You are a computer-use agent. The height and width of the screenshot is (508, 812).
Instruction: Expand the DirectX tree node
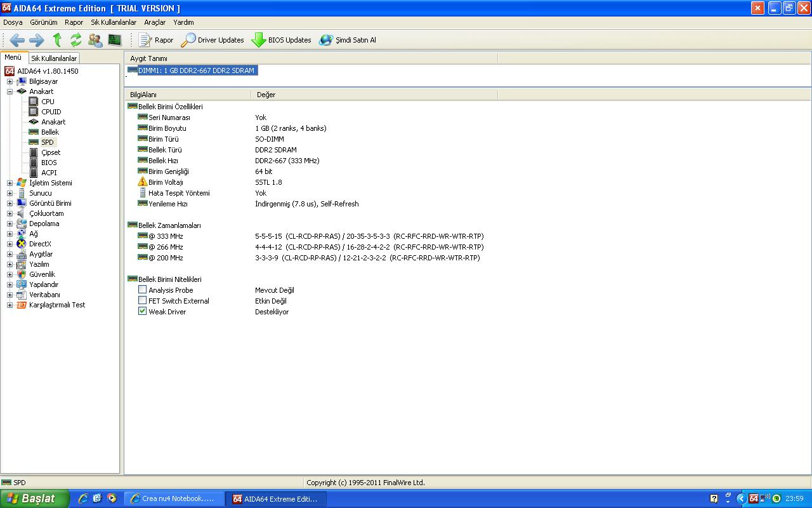pyautogui.click(x=10, y=244)
